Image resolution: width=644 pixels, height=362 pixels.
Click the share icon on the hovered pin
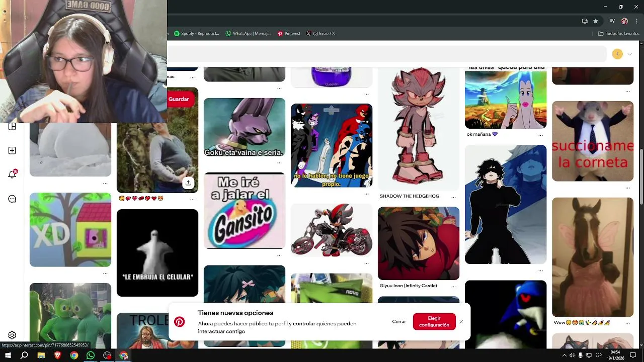click(x=188, y=183)
